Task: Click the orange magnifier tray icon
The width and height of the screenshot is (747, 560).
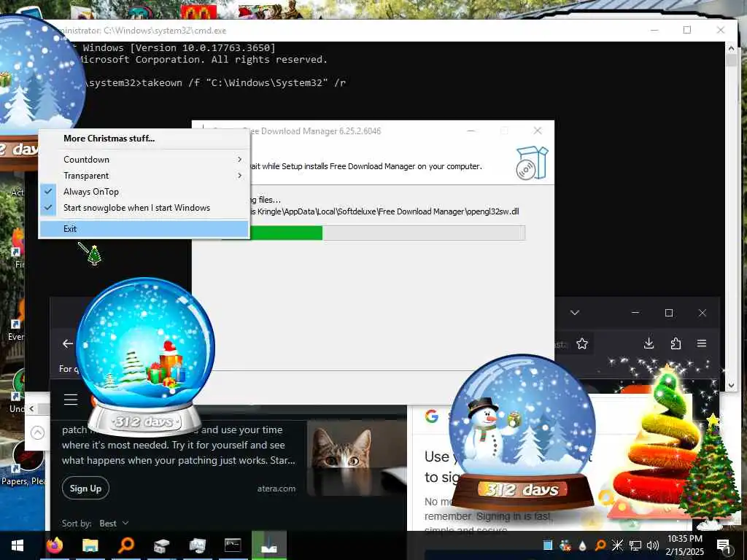Action: coord(600,545)
